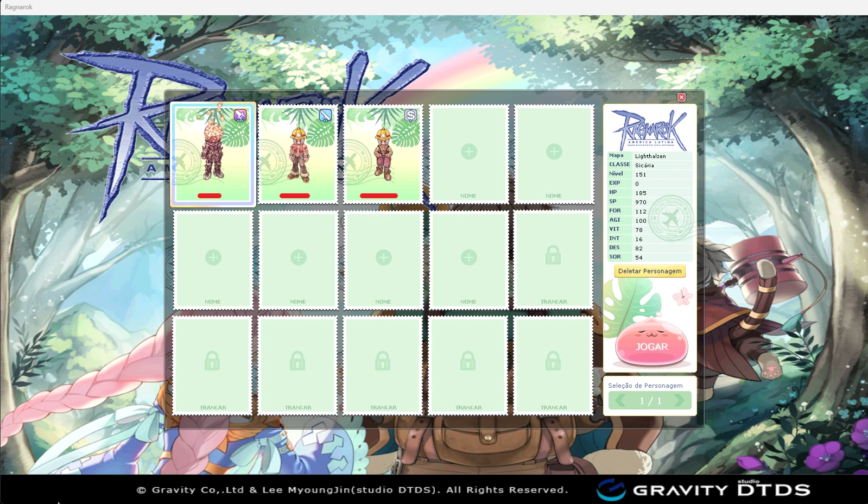The image size is (868, 504).
Task: Click the INT value 16
Action: coord(639,240)
